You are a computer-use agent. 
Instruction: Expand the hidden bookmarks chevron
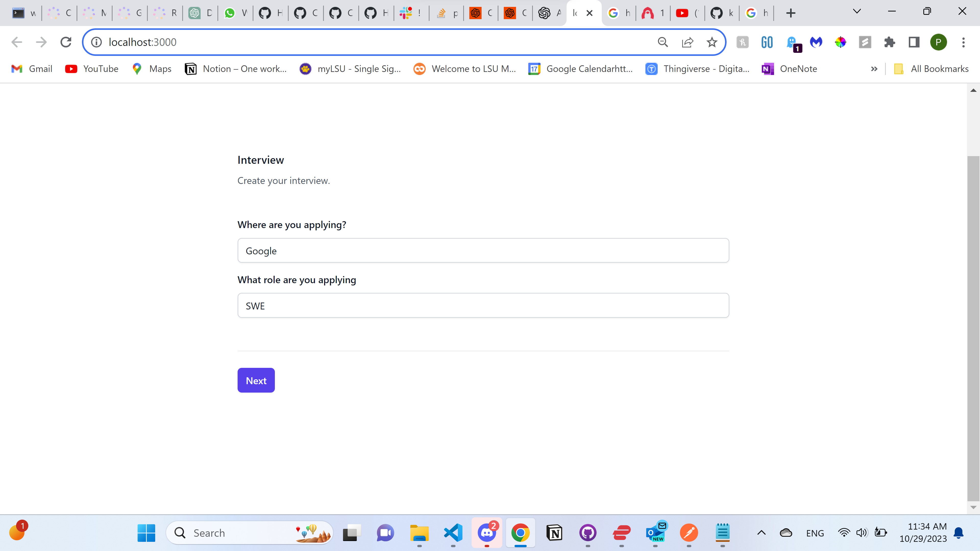click(874, 69)
